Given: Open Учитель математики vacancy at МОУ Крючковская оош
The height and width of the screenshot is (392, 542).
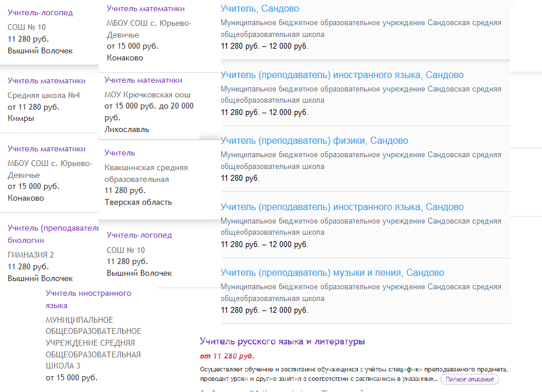Looking at the screenshot, I should [x=143, y=80].
